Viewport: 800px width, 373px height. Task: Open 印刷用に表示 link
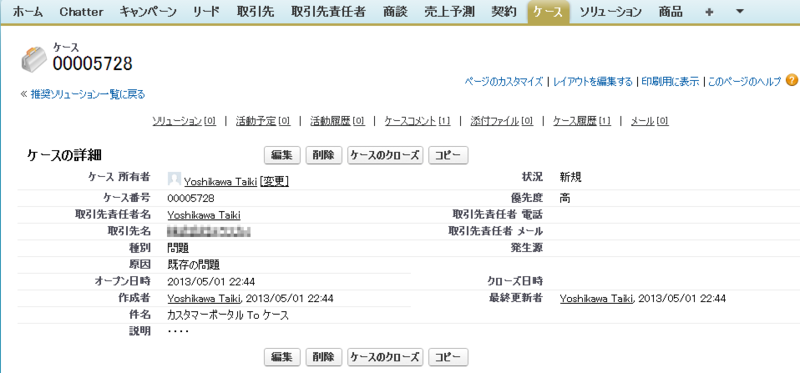[x=670, y=82]
